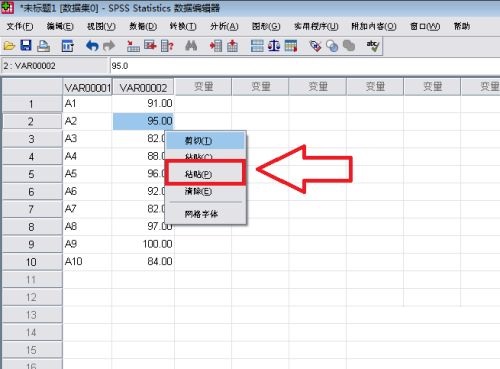
Task: Click the grey Redo arrow icon
Action: click(x=109, y=46)
